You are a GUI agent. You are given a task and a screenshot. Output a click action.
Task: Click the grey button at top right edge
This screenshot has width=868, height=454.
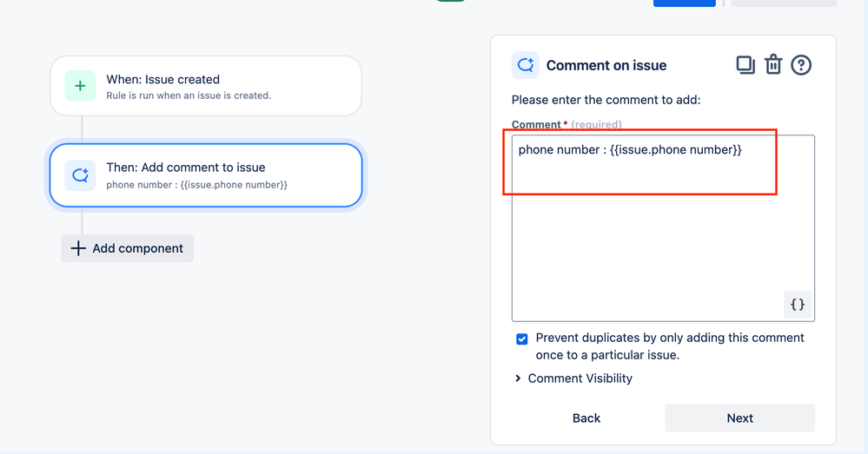(x=784, y=3)
